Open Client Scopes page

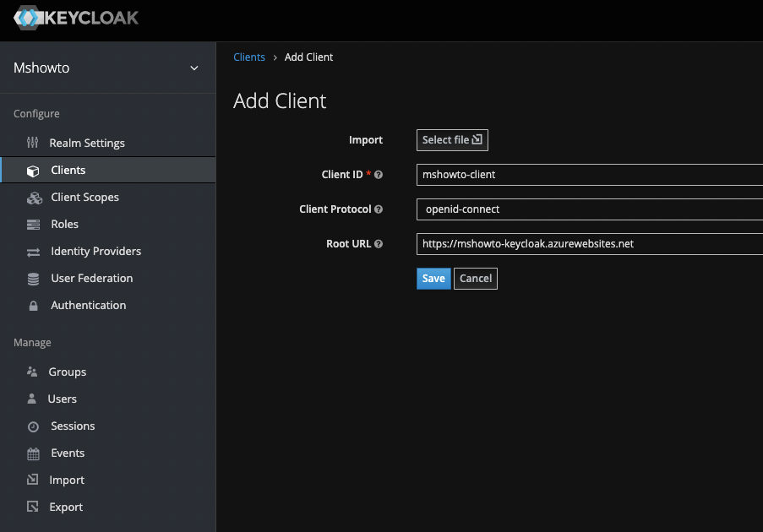[85, 197]
